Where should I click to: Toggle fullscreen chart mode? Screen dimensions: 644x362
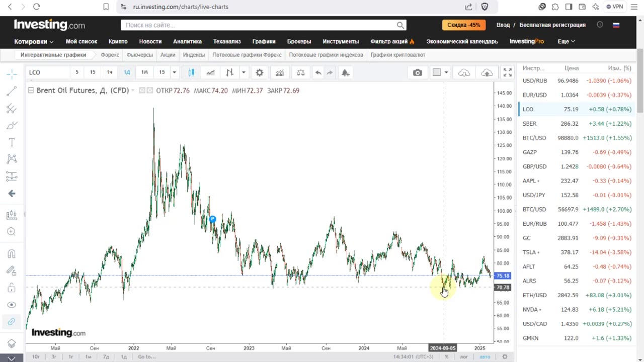(508, 72)
